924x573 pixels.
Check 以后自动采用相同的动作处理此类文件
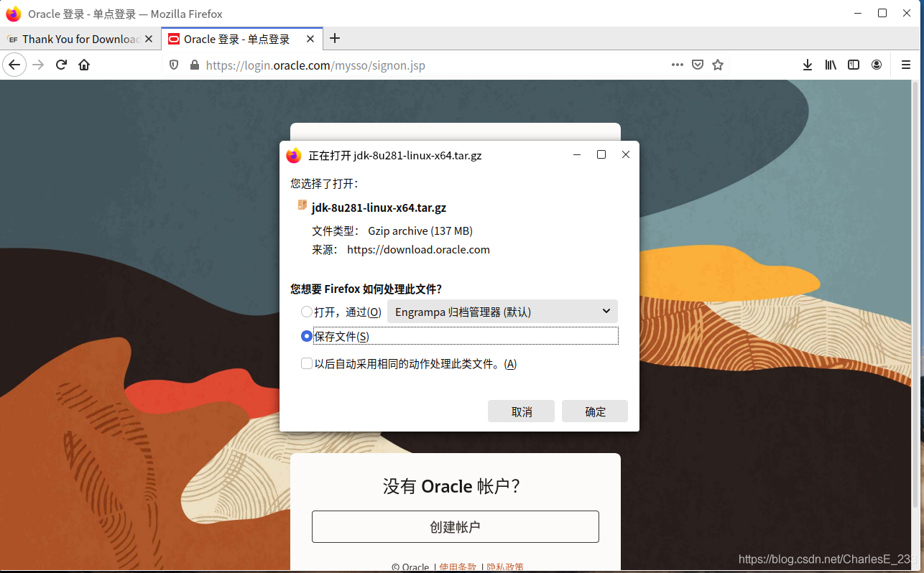pos(307,364)
